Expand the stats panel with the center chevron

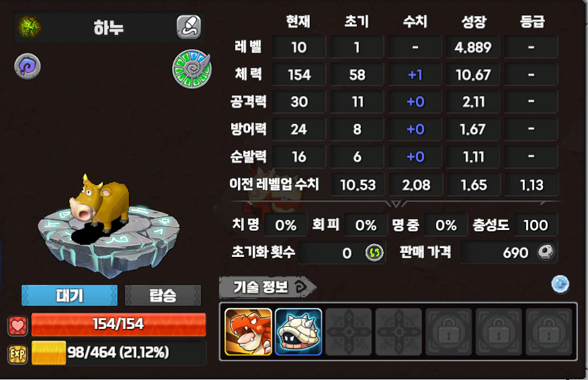[x=396, y=204]
